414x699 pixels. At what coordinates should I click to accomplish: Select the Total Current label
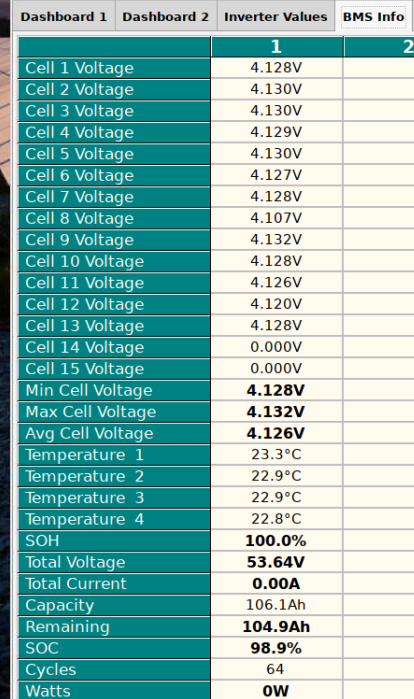coord(76,584)
